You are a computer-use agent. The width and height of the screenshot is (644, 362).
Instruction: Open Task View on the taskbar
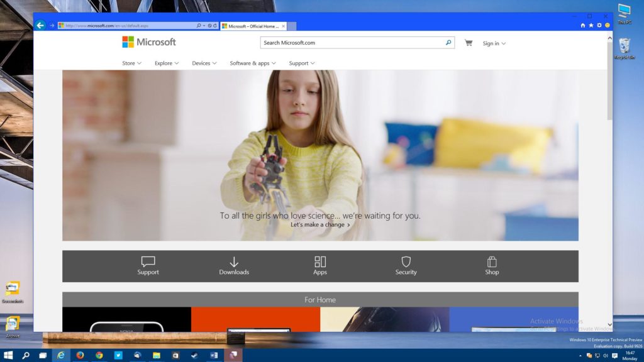(x=43, y=355)
